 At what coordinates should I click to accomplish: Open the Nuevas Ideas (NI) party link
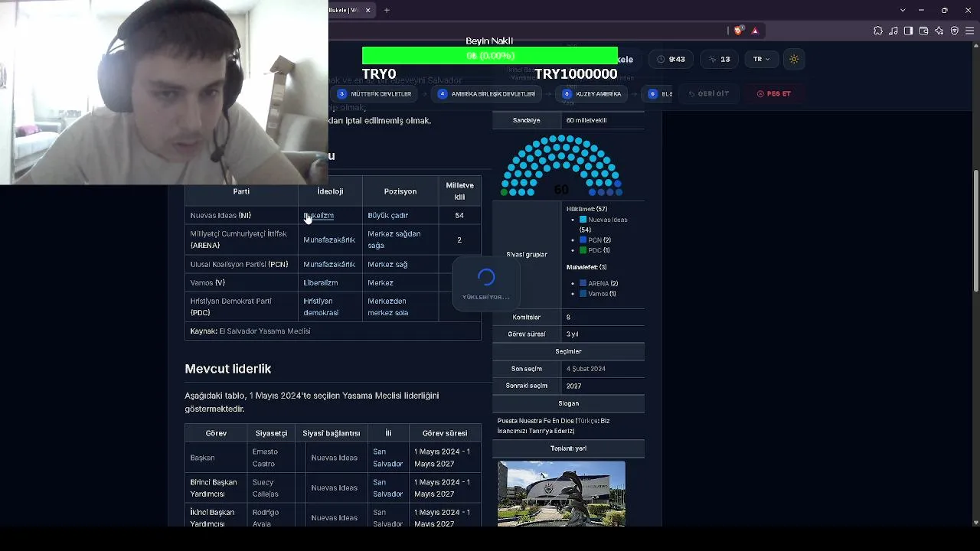(220, 216)
